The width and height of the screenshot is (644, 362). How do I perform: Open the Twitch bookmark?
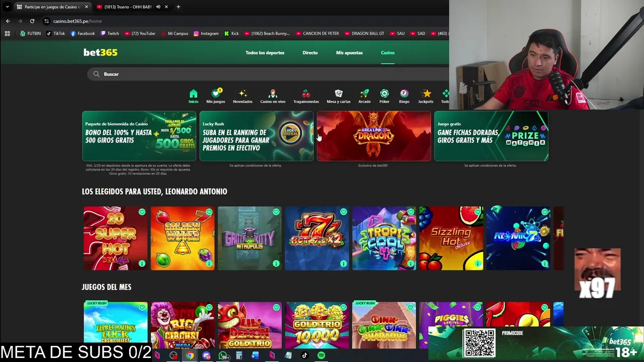point(110,34)
